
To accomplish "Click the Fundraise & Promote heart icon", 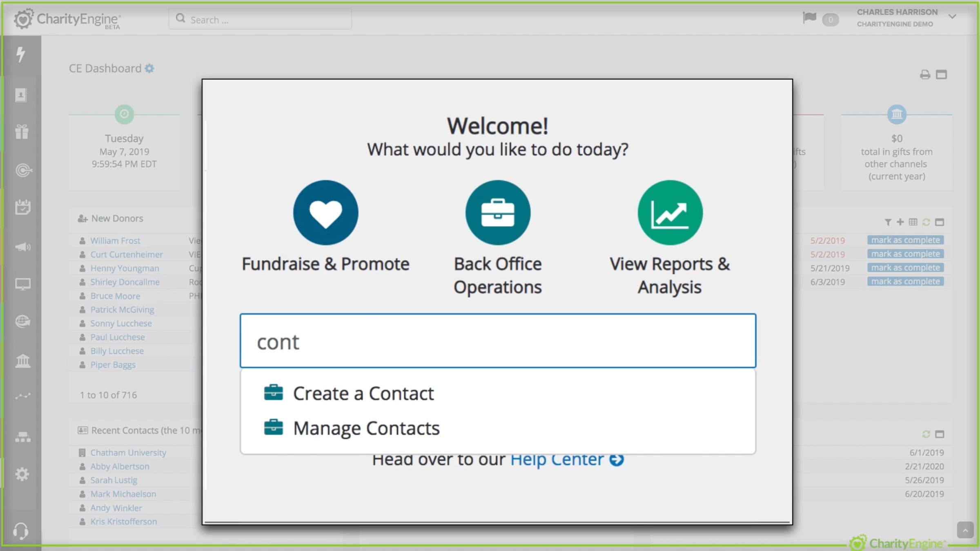I will tap(325, 213).
